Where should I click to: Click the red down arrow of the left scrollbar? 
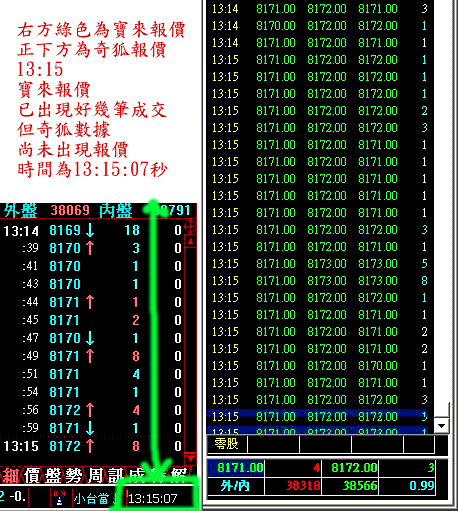[190, 458]
